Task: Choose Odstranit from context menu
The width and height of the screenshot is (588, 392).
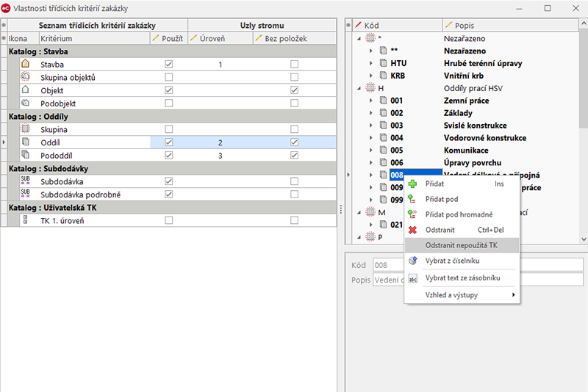Action: coord(462,230)
